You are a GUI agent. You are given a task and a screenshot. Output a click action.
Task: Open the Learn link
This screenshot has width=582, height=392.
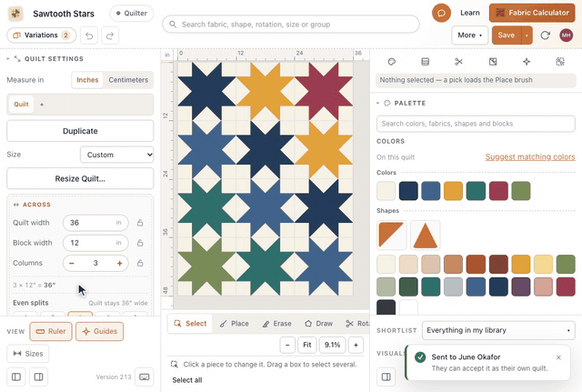tap(470, 13)
